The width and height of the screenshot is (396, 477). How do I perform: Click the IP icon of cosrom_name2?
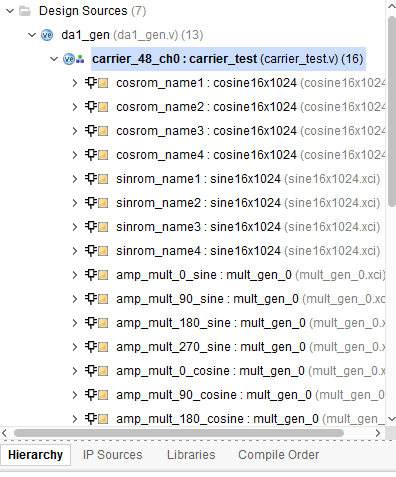(x=97, y=106)
